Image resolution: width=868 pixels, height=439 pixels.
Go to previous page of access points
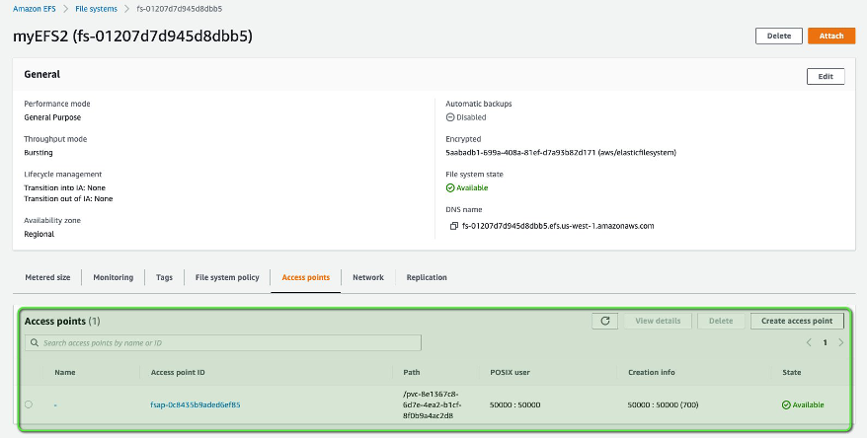[x=809, y=342]
